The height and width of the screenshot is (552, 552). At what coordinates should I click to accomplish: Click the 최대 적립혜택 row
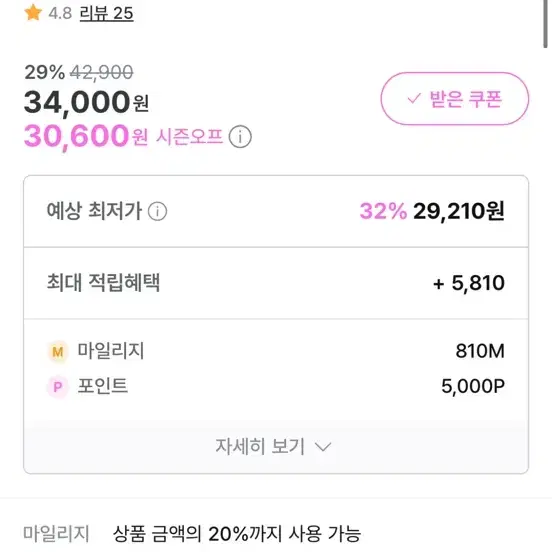(276, 283)
